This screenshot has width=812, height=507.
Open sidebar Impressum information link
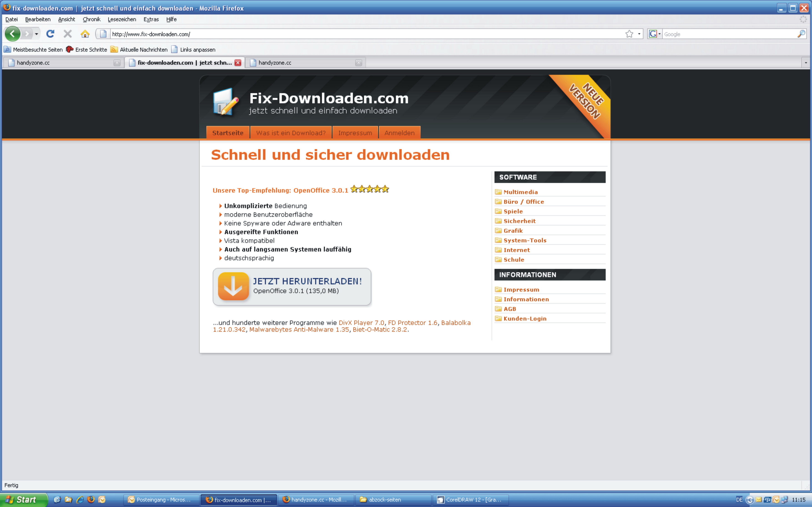click(x=521, y=289)
